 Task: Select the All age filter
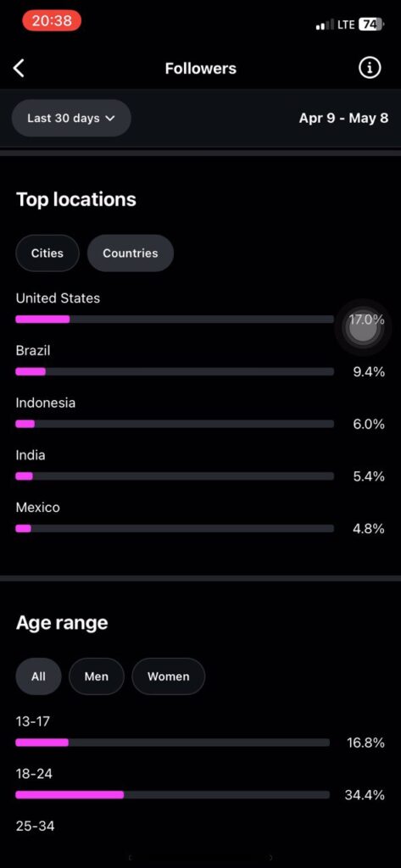38,676
